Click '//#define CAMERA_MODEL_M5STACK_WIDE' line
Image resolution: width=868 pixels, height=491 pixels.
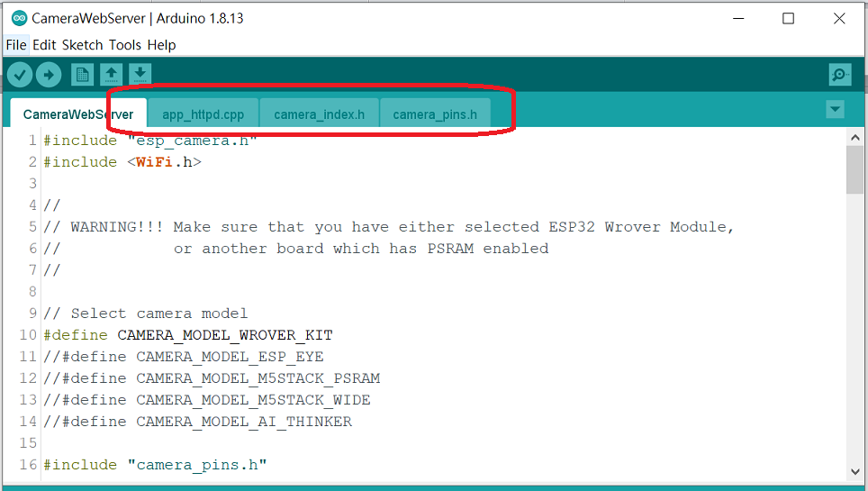pyautogui.click(x=207, y=400)
